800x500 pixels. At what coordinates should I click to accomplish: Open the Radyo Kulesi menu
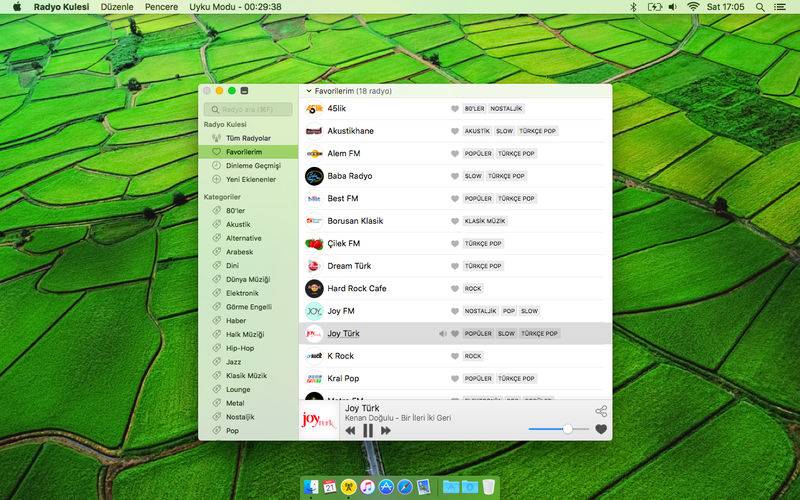coord(61,7)
